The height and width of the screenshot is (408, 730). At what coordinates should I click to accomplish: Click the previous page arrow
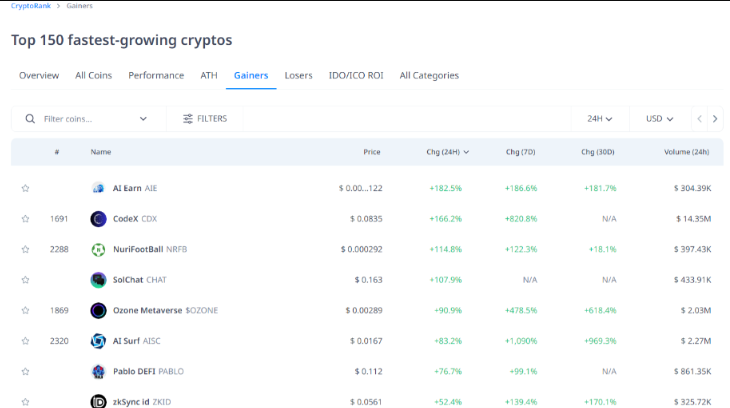(699, 119)
